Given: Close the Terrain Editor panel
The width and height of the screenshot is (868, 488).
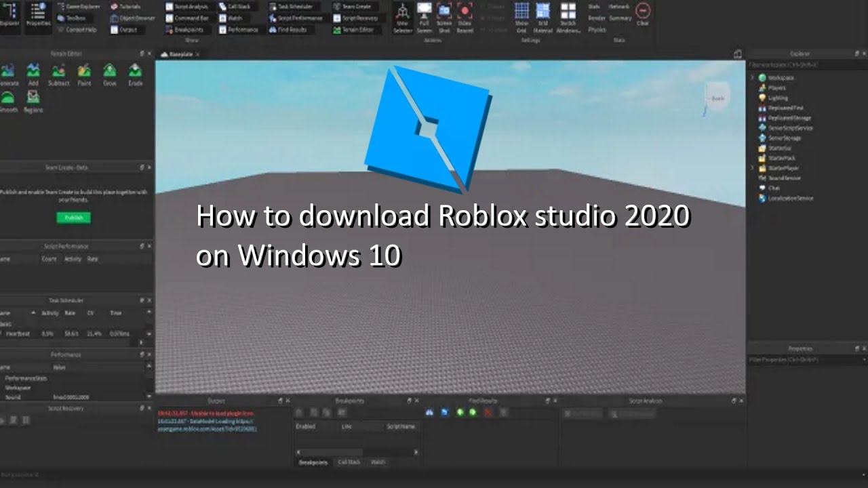Looking at the screenshot, I should 149,54.
